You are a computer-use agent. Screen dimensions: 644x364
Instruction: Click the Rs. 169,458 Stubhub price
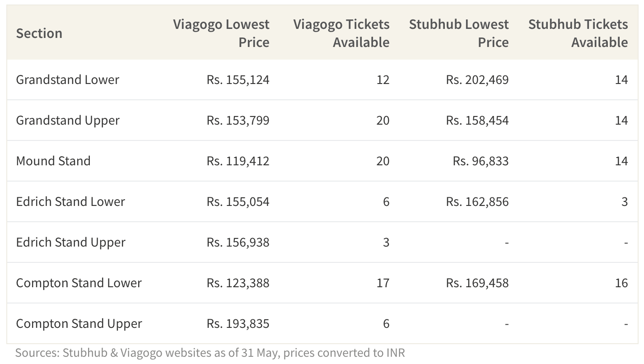[x=477, y=283]
